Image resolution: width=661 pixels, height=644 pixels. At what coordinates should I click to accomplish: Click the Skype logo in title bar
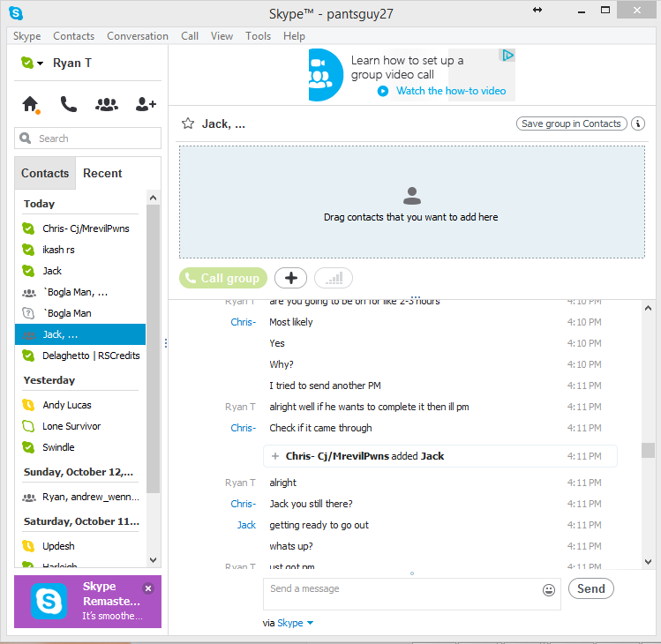tap(16, 13)
